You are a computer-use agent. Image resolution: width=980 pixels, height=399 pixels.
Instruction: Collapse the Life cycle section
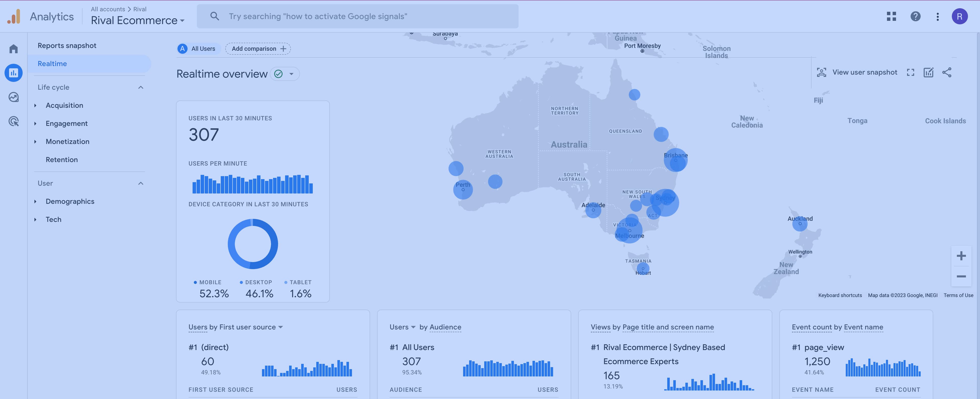coord(141,88)
